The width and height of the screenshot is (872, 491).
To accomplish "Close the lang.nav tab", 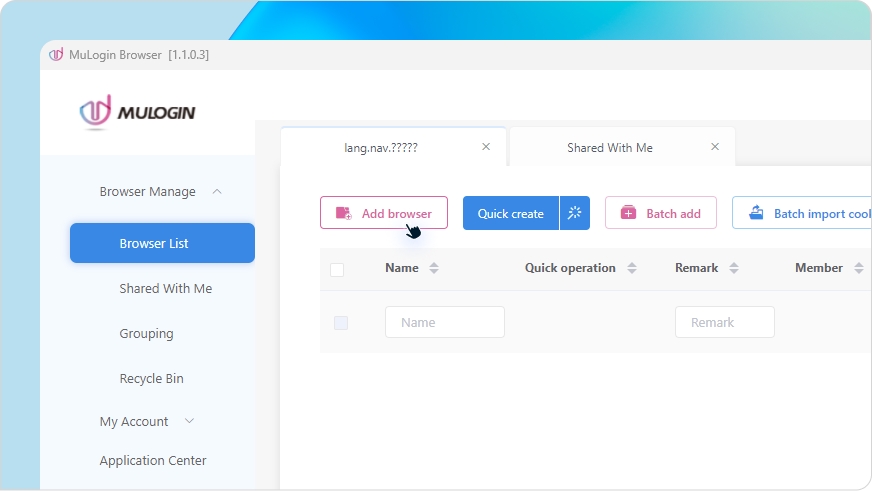I will pos(486,147).
